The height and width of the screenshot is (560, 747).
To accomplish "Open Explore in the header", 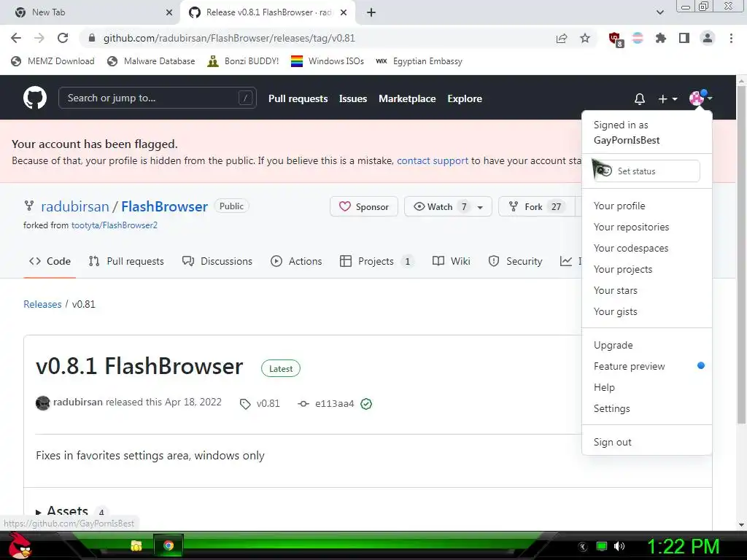I will (x=465, y=98).
